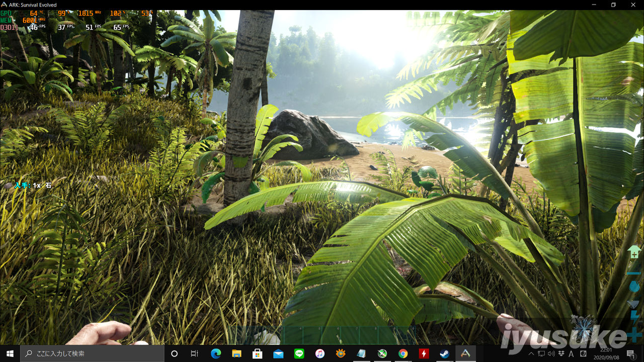
Task: Open Cortana circle button
Action: (174, 353)
